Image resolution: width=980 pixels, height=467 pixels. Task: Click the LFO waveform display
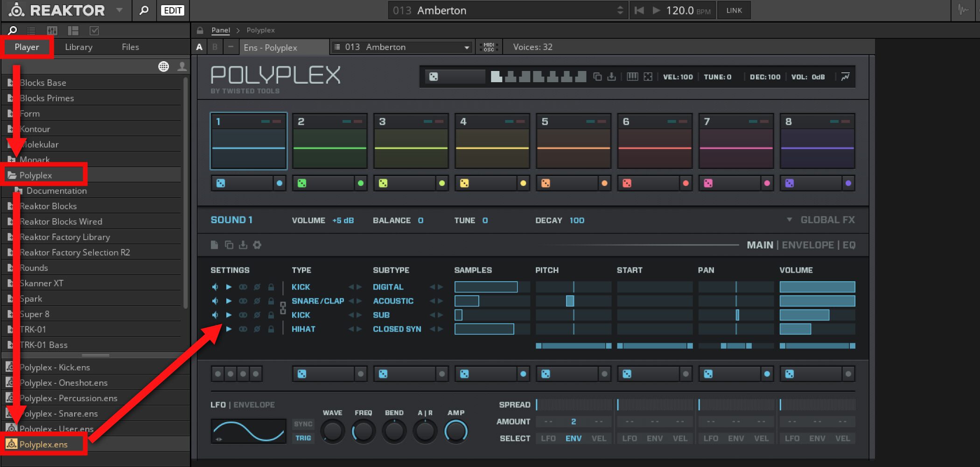point(249,431)
